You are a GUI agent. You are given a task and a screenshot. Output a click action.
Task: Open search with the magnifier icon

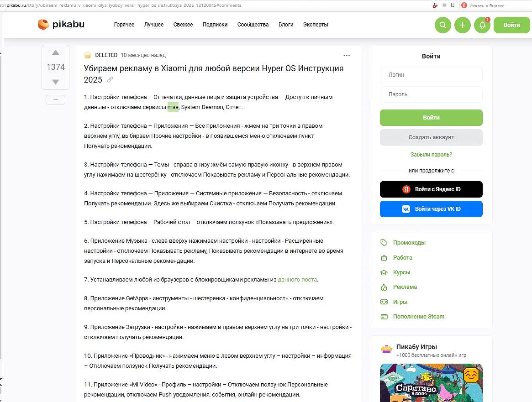tap(442, 25)
